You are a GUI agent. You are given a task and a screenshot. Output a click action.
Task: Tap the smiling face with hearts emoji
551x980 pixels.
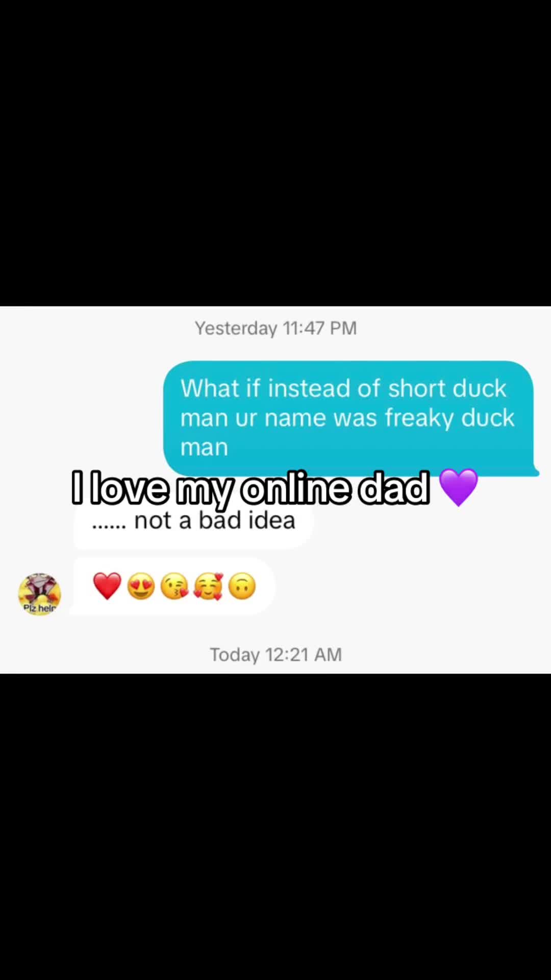(x=208, y=586)
